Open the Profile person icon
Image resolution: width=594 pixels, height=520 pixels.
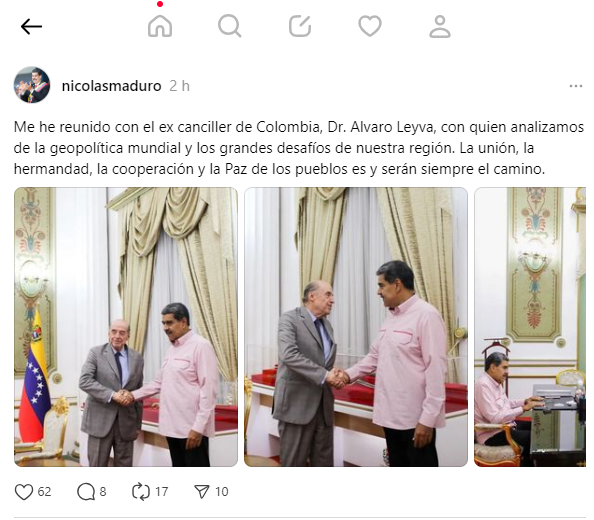click(x=440, y=26)
